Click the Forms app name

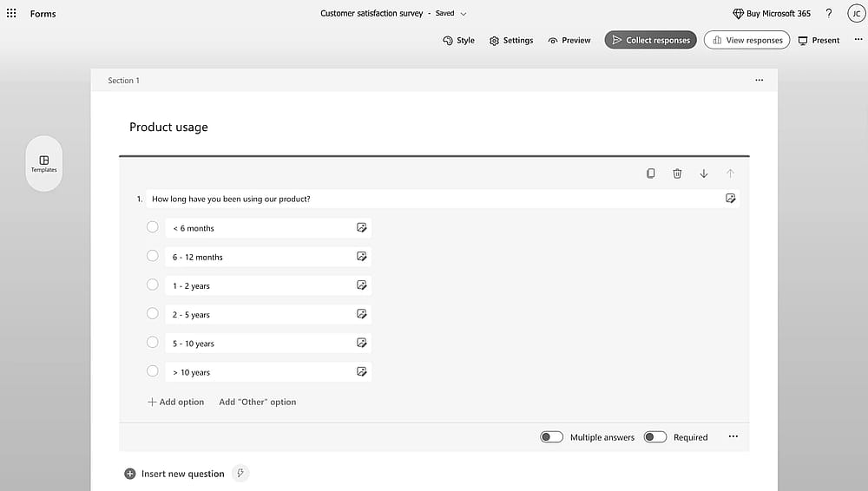43,14
